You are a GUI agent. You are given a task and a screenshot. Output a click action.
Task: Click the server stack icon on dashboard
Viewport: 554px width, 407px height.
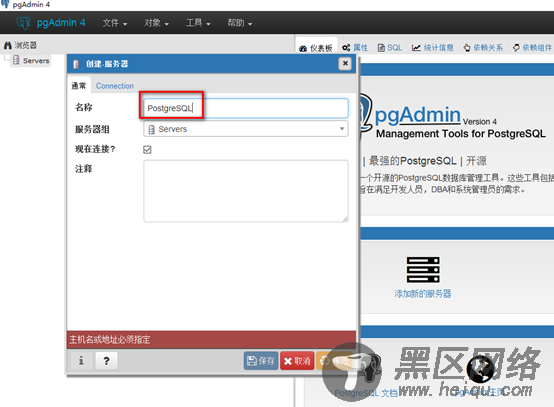point(423,270)
